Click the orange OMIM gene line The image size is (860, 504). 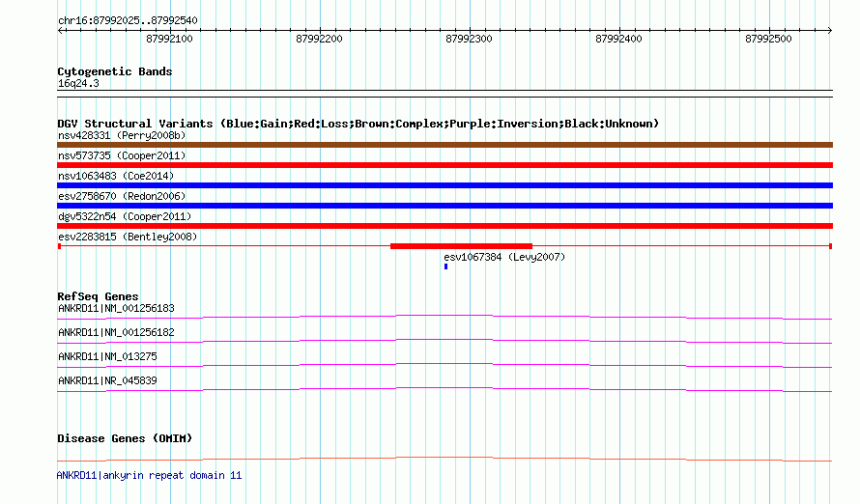tap(444, 458)
